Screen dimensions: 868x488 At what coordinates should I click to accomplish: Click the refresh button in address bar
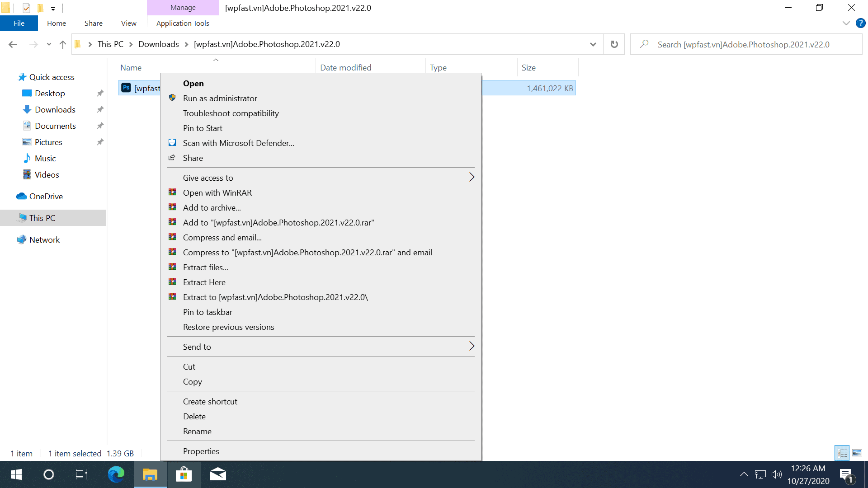click(614, 44)
